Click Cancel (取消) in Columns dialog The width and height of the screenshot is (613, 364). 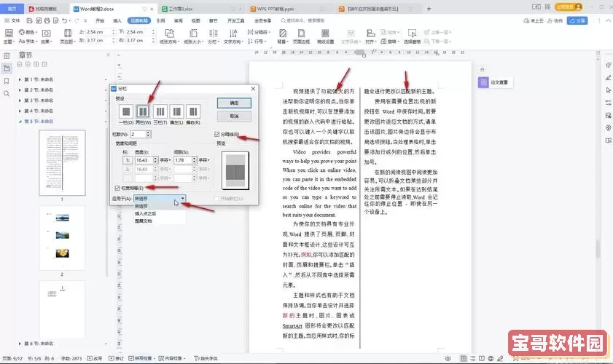point(234,116)
